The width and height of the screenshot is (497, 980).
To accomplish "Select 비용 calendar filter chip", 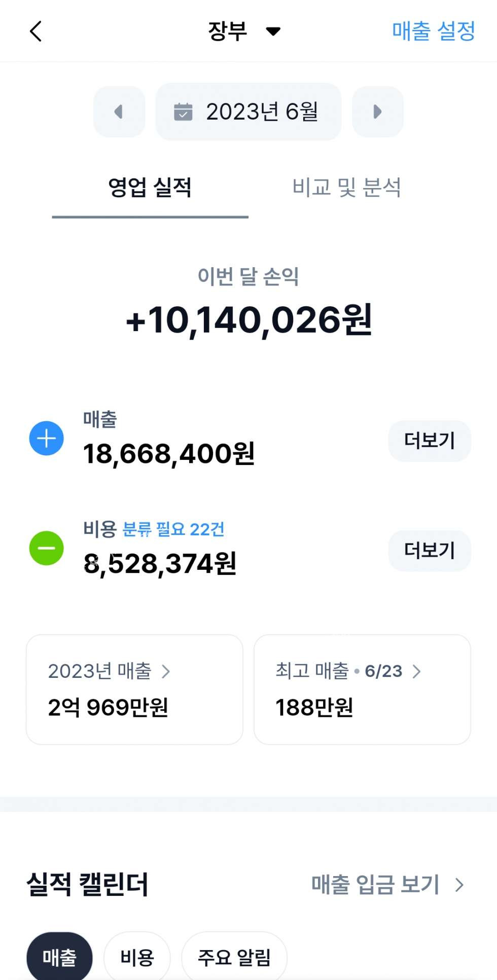I will [137, 958].
